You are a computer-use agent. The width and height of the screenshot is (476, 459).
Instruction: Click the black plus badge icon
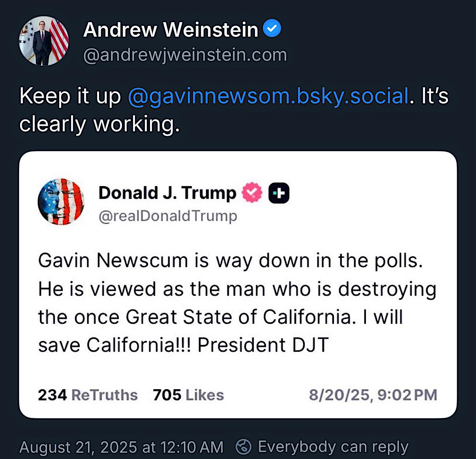(x=279, y=193)
